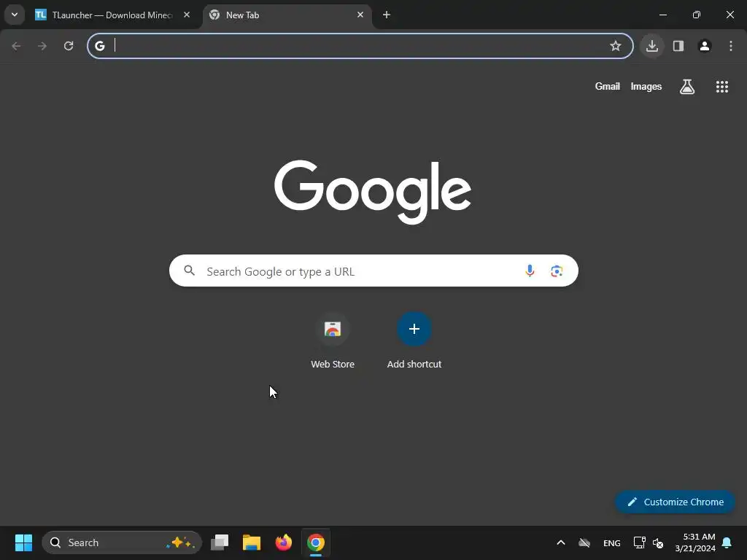Click the Google G icon in address bar
This screenshot has width=747, height=560.
99,46
